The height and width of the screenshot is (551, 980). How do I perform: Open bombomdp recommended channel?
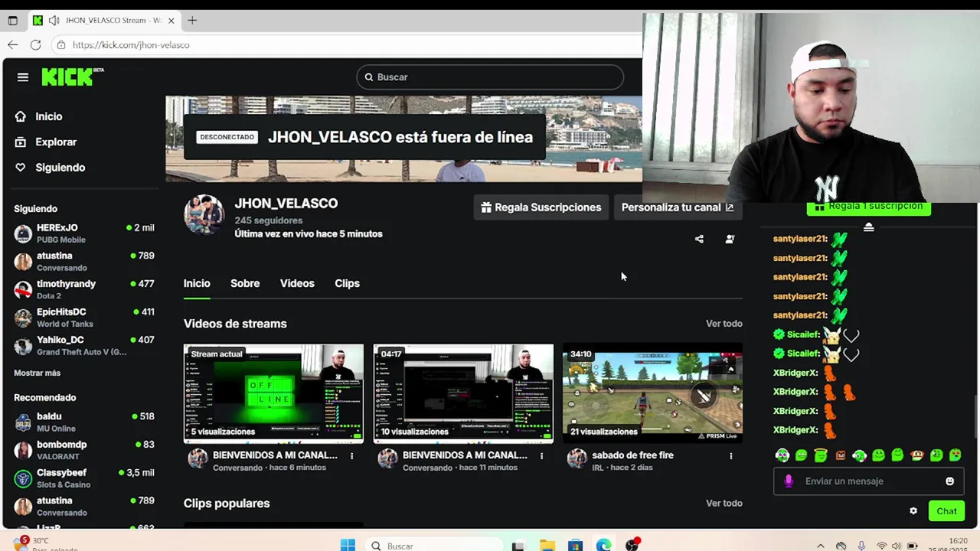pyautogui.click(x=84, y=450)
